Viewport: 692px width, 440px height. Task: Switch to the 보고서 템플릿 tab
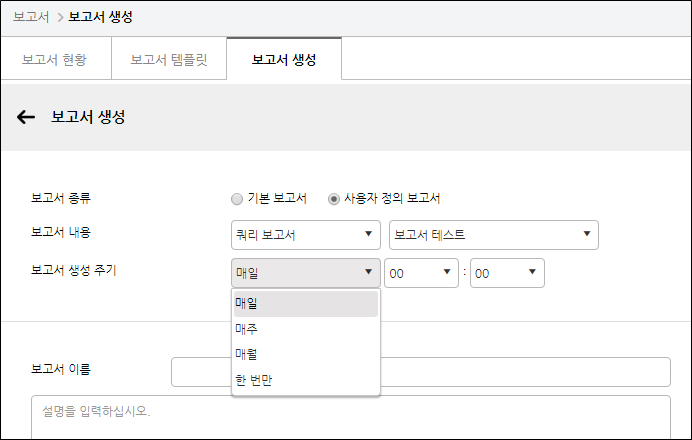click(169, 59)
